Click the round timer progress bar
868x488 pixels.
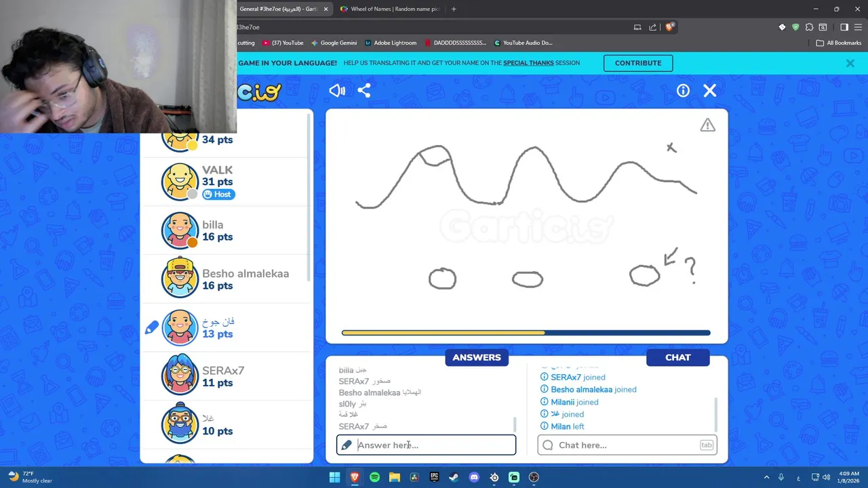[526, 333]
